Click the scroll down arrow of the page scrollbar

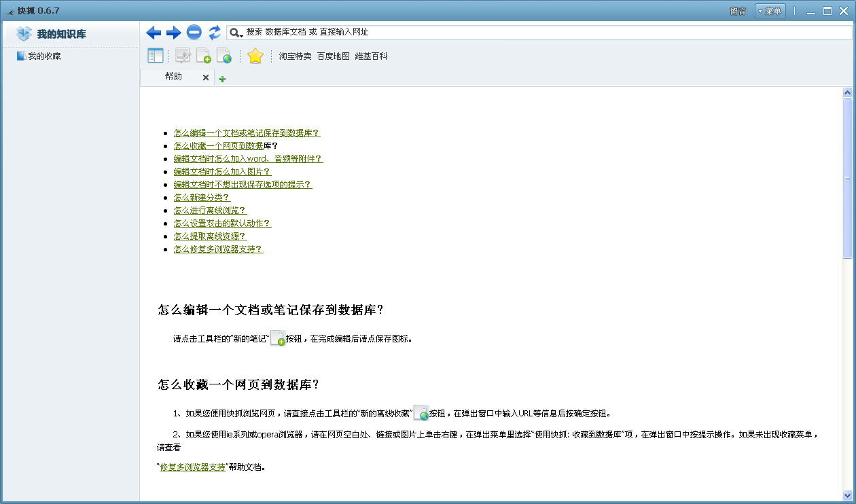pyautogui.click(x=847, y=495)
